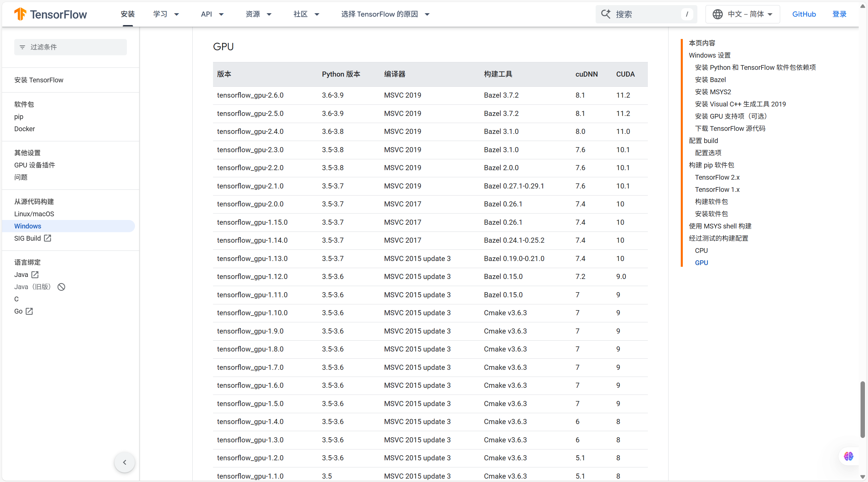Jump to 构建软件包 section
Image resolution: width=868 pixels, height=482 pixels.
pos(711,202)
